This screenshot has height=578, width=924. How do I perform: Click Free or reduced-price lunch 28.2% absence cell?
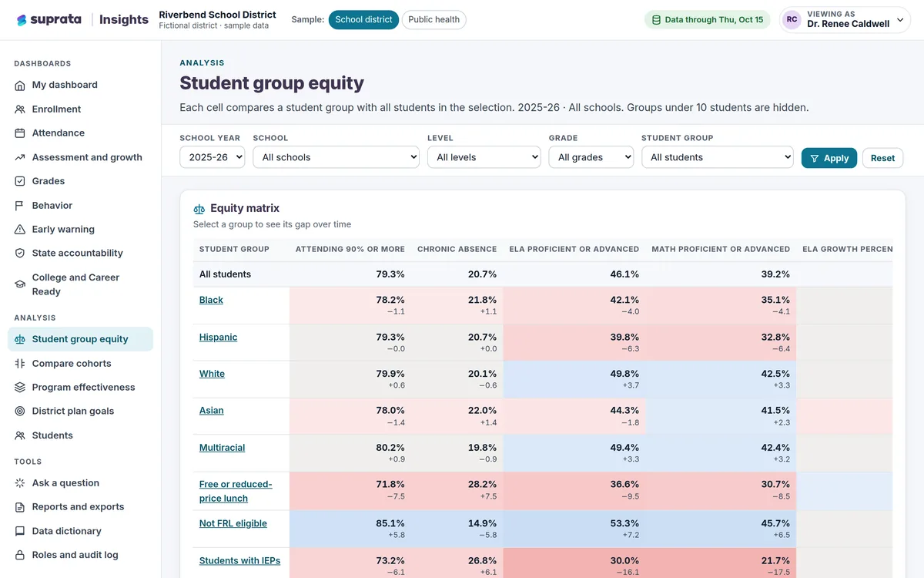[457, 491]
